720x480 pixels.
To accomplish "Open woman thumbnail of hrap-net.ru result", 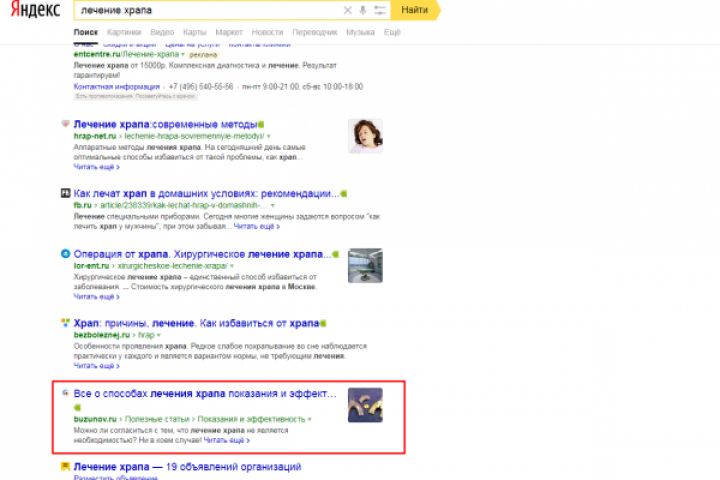I will click(x=365, y=136).
